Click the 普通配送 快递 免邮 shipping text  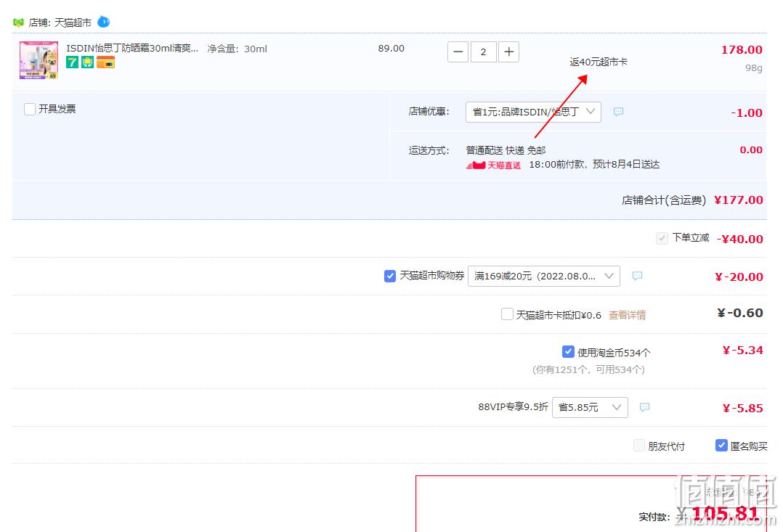click(x=506, y=150)
